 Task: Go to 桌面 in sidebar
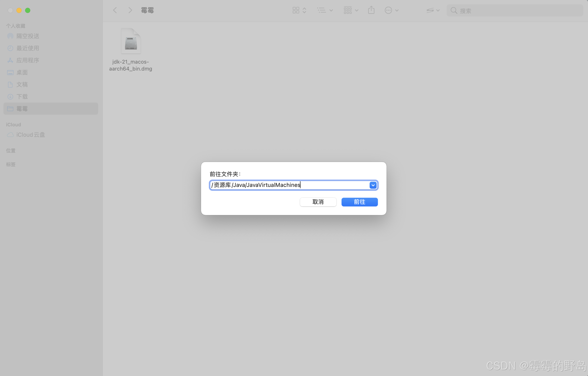pyautogui.click(x=22, y=72)
